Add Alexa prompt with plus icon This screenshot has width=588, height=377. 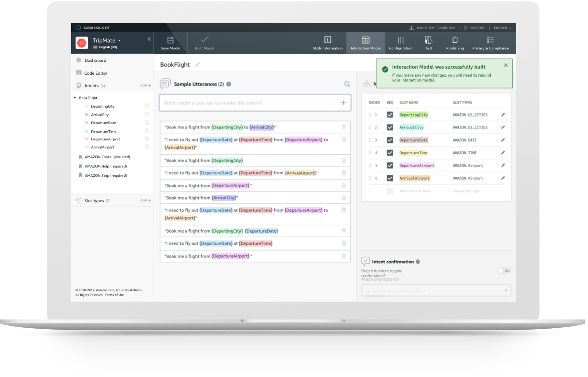[506, 291]
